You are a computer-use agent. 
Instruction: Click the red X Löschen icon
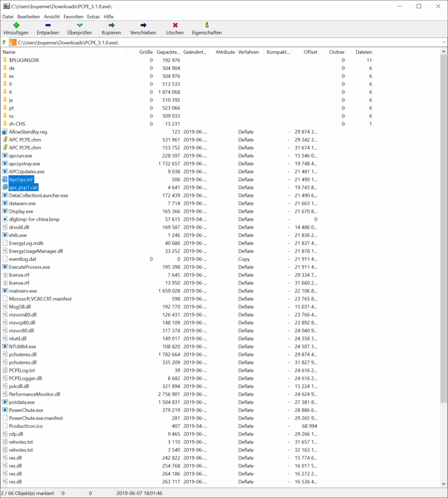175,25
